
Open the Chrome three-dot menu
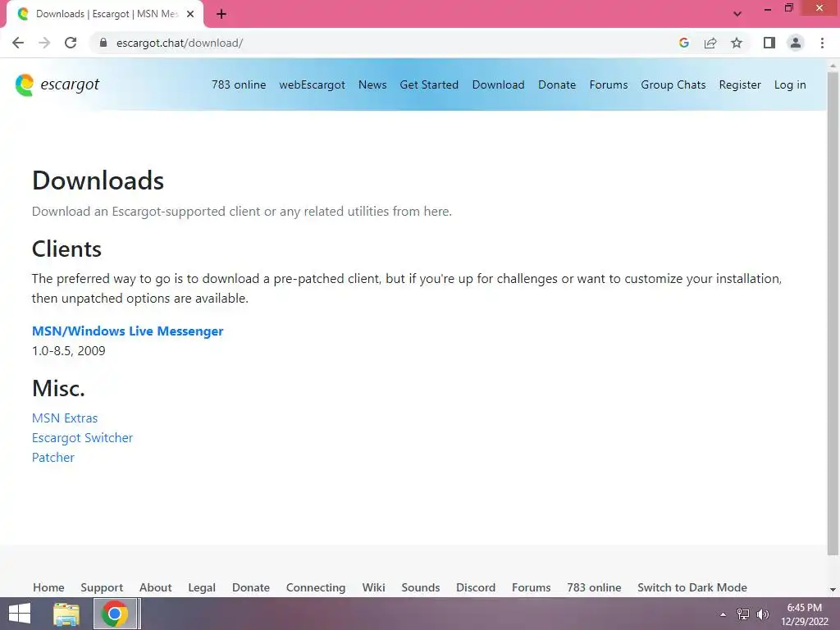pyautogui.click(x=822, y=43)
